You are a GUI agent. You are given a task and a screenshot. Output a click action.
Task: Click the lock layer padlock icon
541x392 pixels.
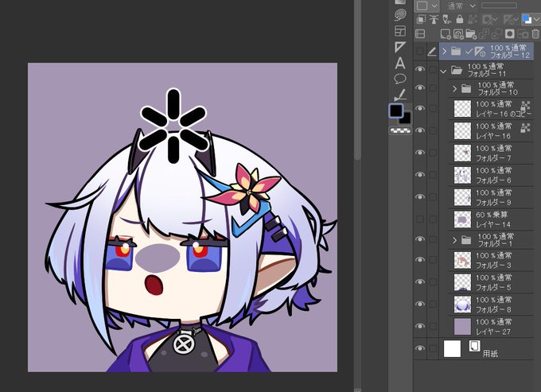459,19
